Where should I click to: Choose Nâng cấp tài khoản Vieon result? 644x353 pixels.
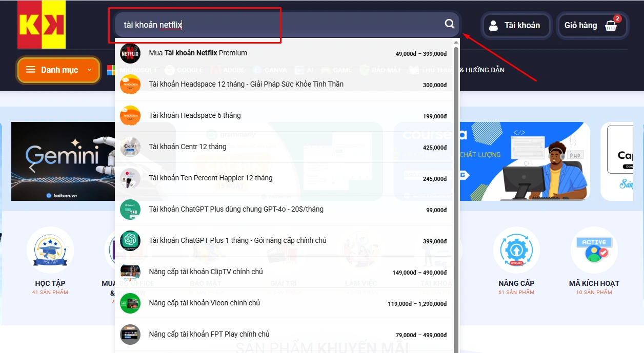(205, 303)
